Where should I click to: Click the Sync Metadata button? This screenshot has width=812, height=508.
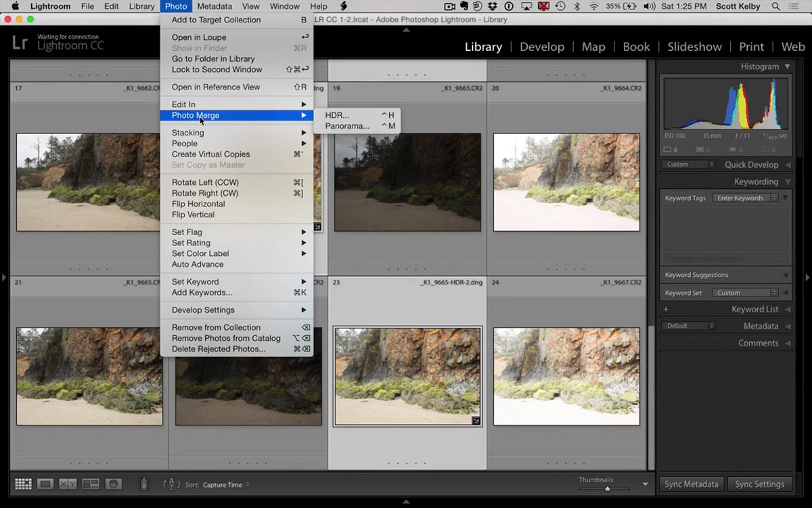coord(692,484)
